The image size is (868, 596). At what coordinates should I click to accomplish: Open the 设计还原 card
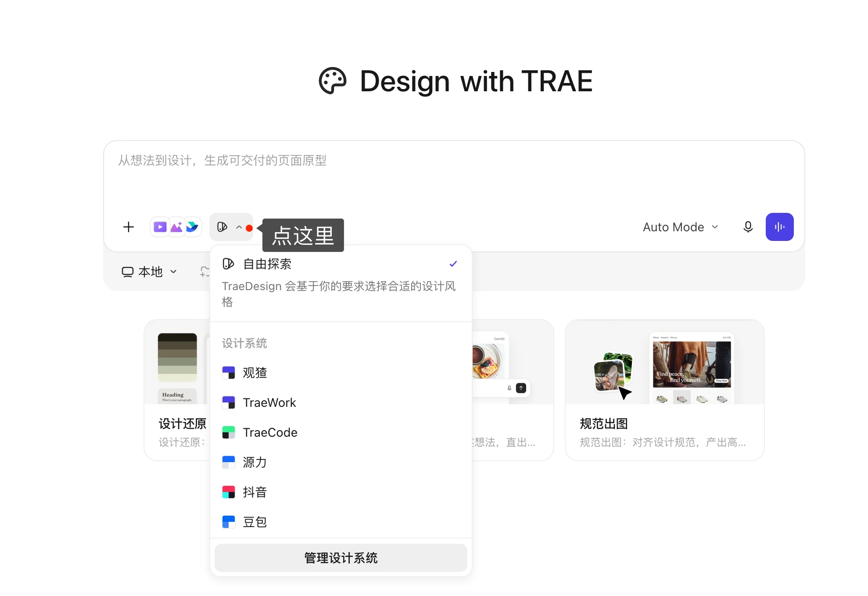point(177,390)
